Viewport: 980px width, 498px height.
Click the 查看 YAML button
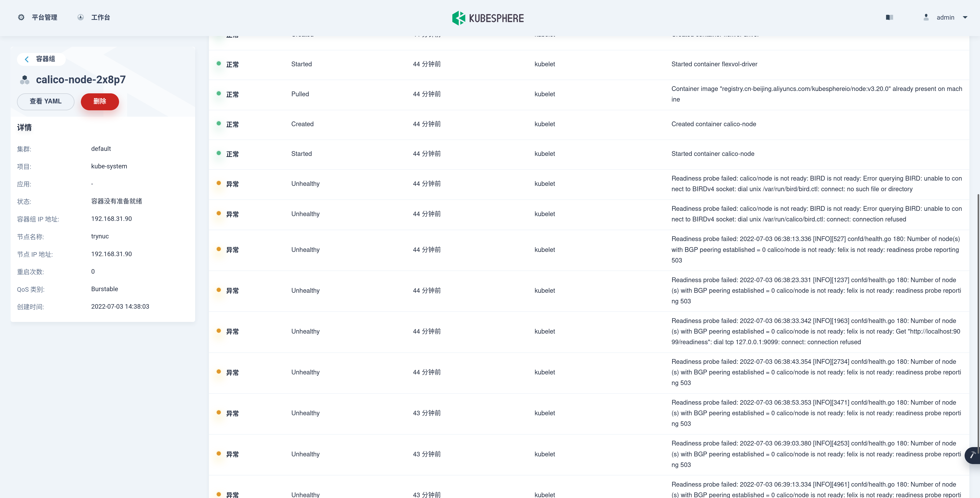tap(46, 102)
